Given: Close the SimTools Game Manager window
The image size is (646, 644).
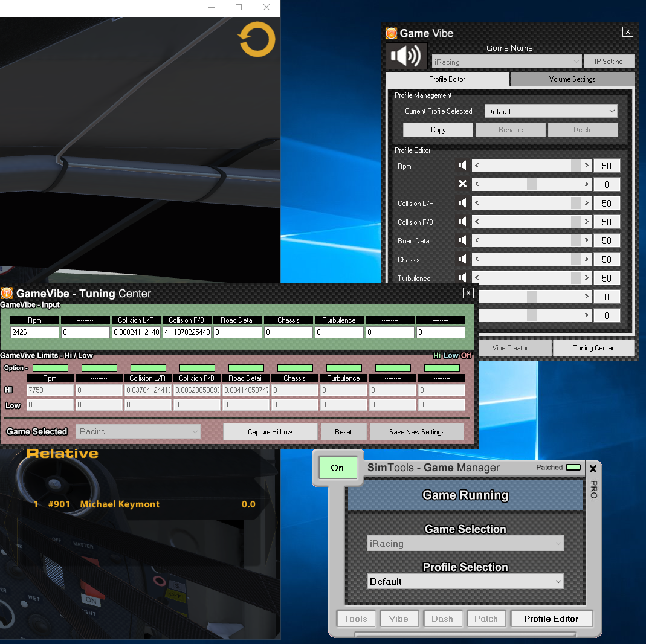Looking at the screenshot, I should [593, 469].
